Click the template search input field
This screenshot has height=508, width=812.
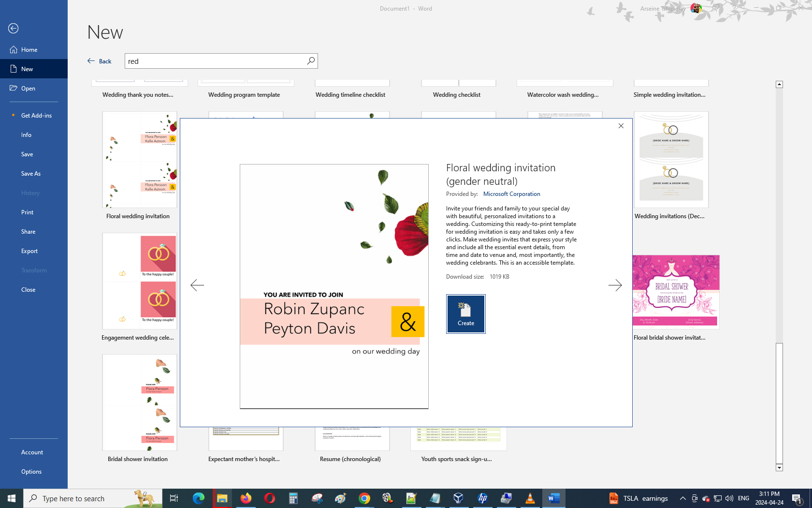215,61
